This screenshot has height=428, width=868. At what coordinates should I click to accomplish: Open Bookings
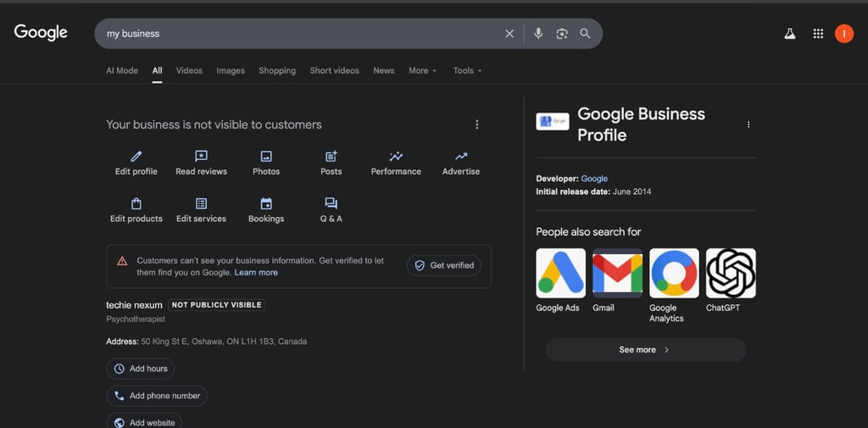tap(266, 210)
